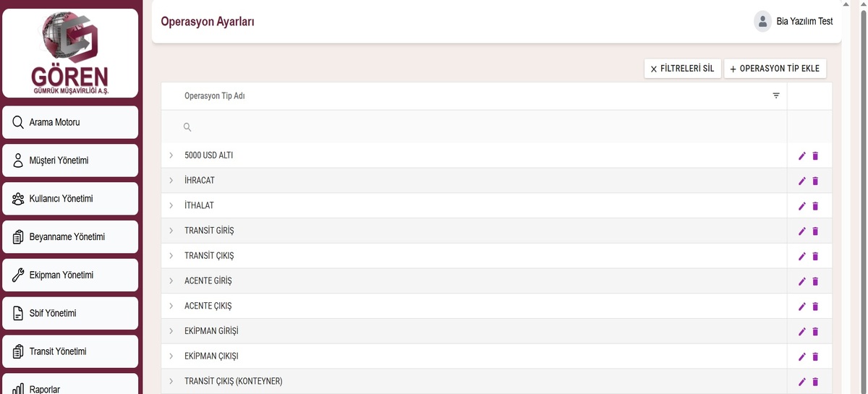
Task: Delete the İHRACAT operation type
Action: click(815, 181)
